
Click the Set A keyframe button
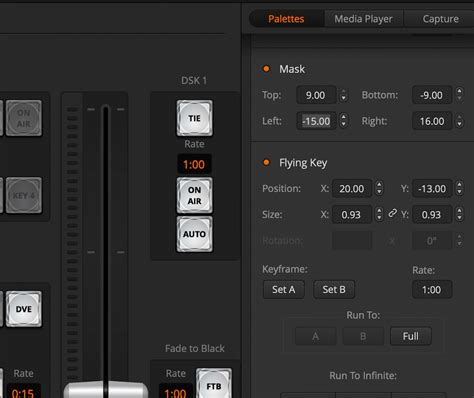click(x=284, y=289)
